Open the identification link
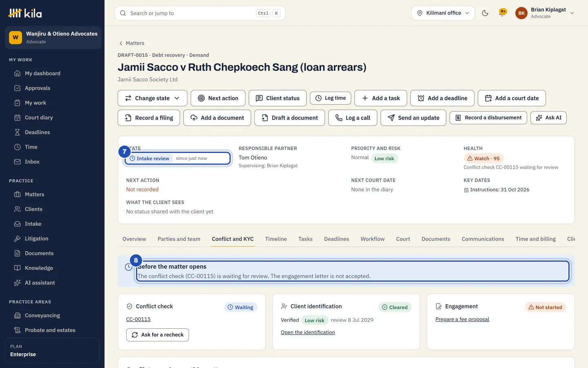The width and height of the screenshot is (588, 368). 308,332
